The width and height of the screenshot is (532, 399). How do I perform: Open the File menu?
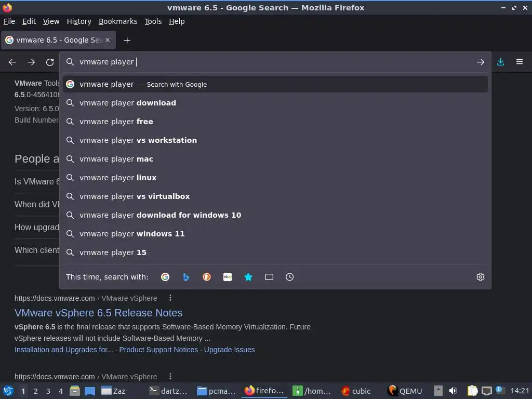pos(9,21)
